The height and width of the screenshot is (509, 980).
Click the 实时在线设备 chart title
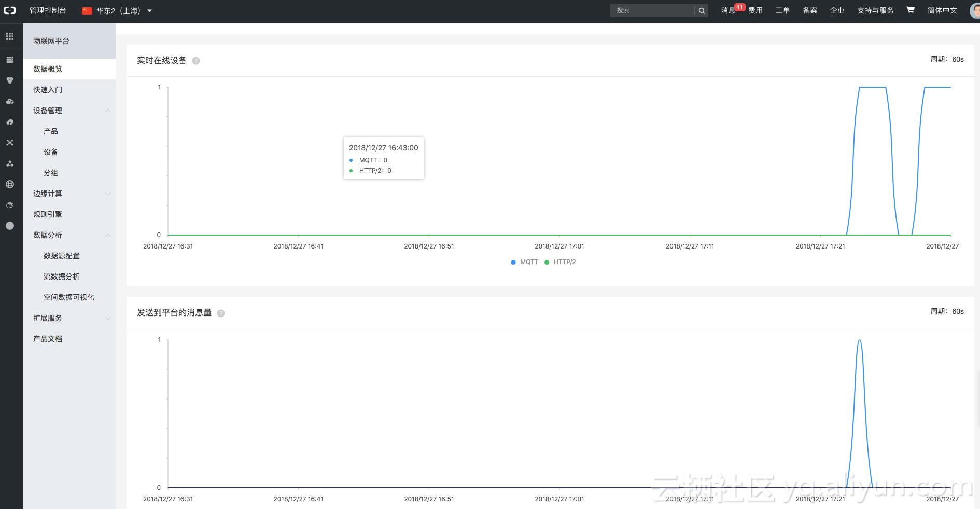tap(162, 60)
